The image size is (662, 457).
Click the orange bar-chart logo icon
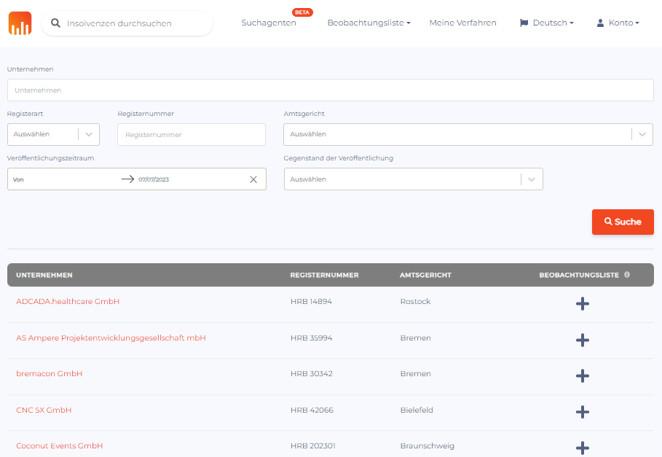[x=19, y=23]
